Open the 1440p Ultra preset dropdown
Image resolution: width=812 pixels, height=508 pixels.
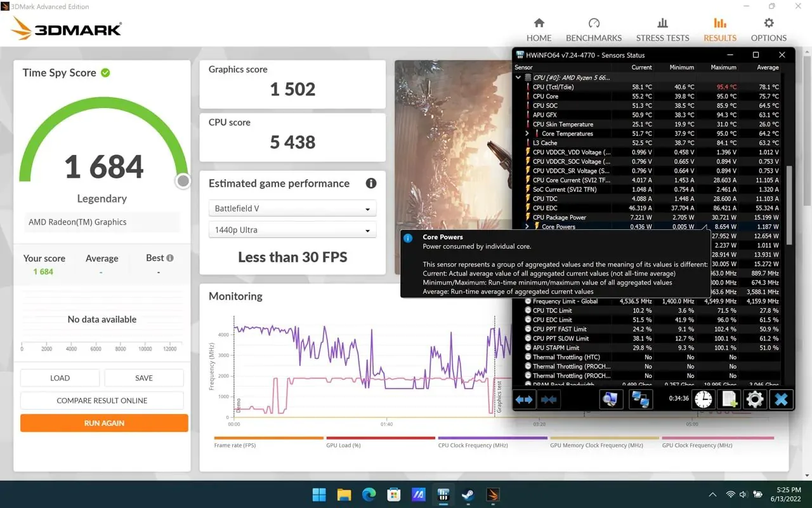(292, 230)
